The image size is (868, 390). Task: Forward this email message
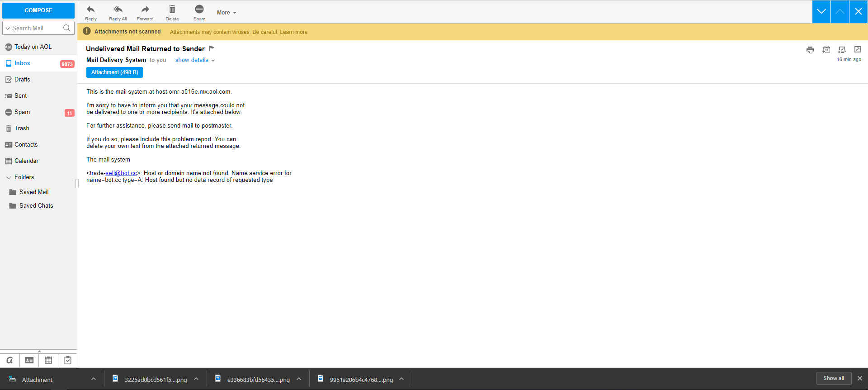(145, 10)
